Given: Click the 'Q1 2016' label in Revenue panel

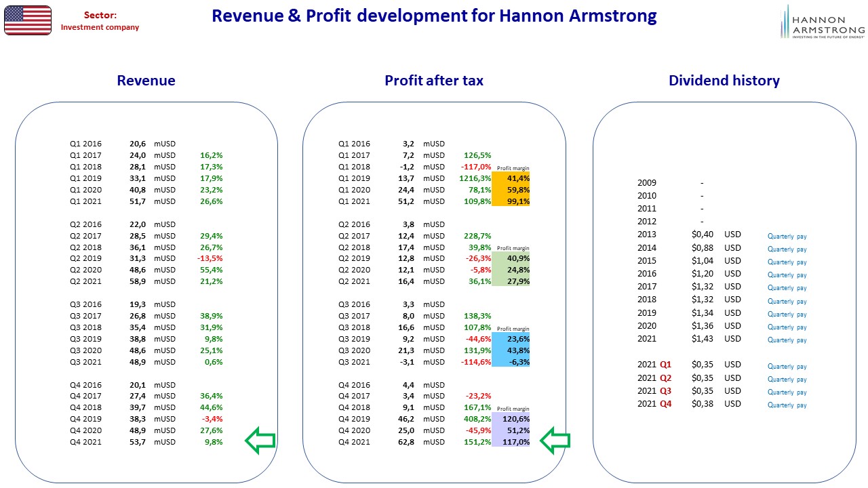Looking at the screenshot, I should (85, 144).
